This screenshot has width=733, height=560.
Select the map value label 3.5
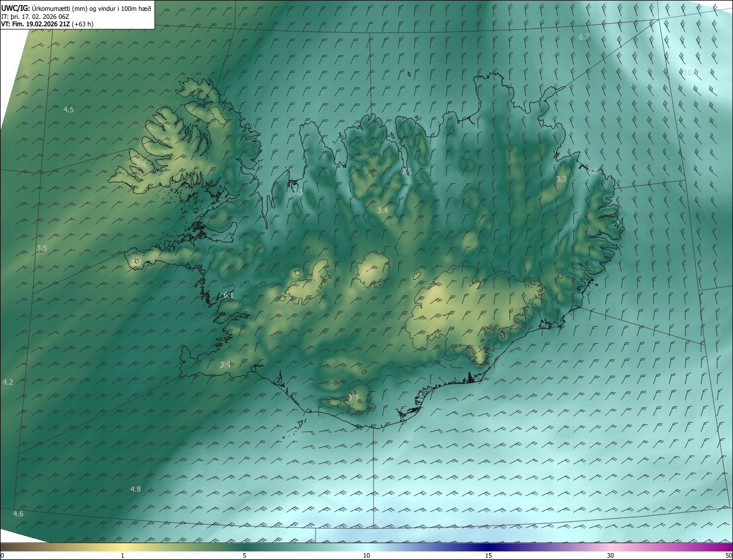(42, 249)
